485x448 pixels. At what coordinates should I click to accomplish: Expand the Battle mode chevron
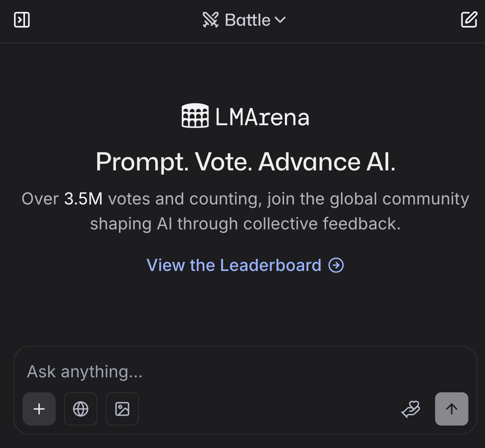280,20
